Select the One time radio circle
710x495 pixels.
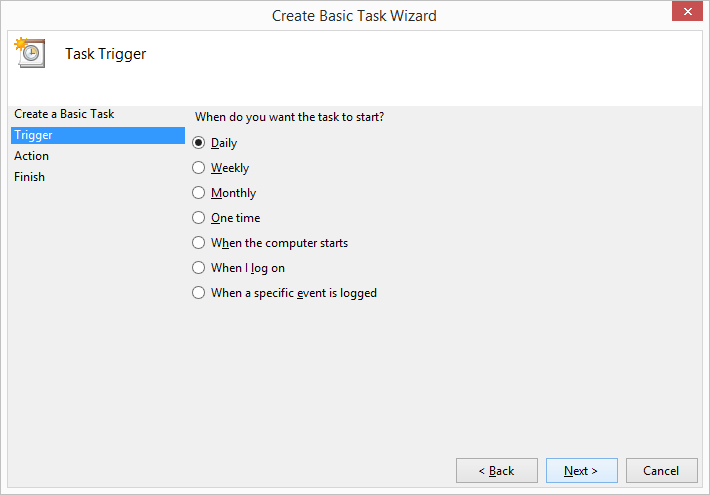tap(198, 217)
